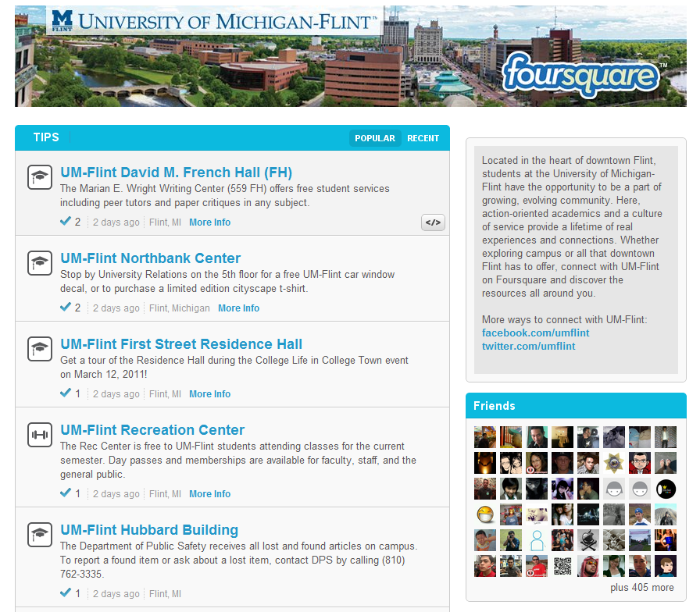Show all friends via 'plus 405 more'
Viewport: 700px width, 612px height.
click(642, 588)
